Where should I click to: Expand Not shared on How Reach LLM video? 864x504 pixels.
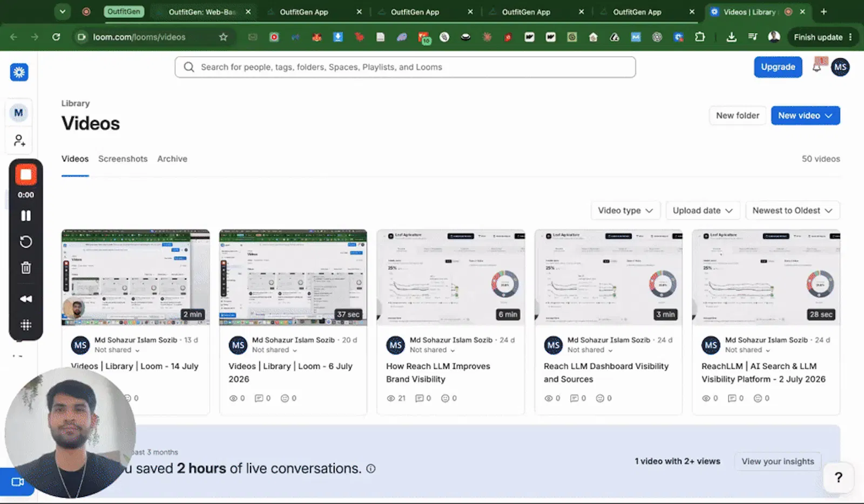click(433, 350)
